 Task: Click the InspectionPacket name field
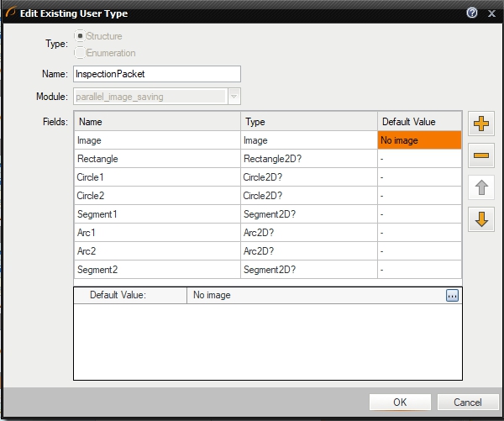(x=157, y=74)
